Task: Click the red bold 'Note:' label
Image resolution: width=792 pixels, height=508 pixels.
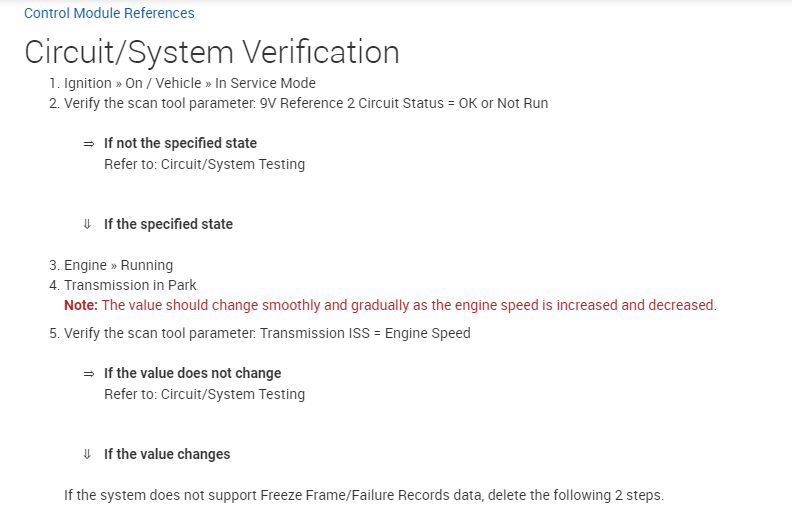Action: click(81, 305)
